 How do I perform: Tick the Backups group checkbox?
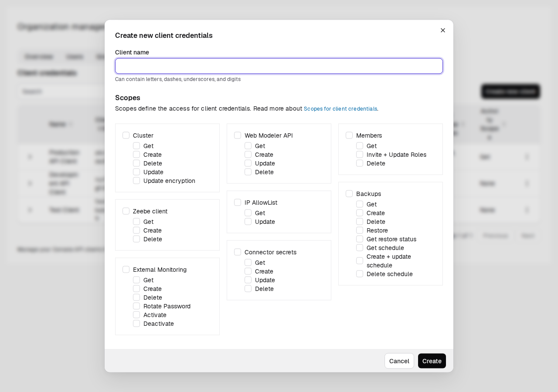click(x=349, y=194)
